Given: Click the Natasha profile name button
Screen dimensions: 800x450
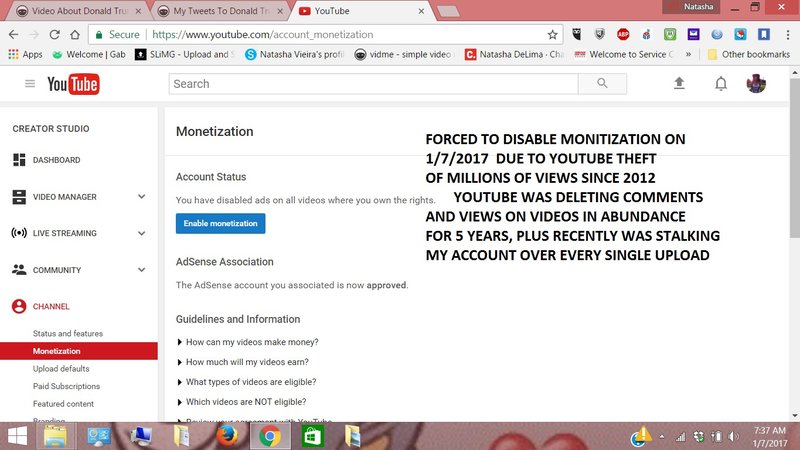Looking at the screenshot, I should (692, 7).
